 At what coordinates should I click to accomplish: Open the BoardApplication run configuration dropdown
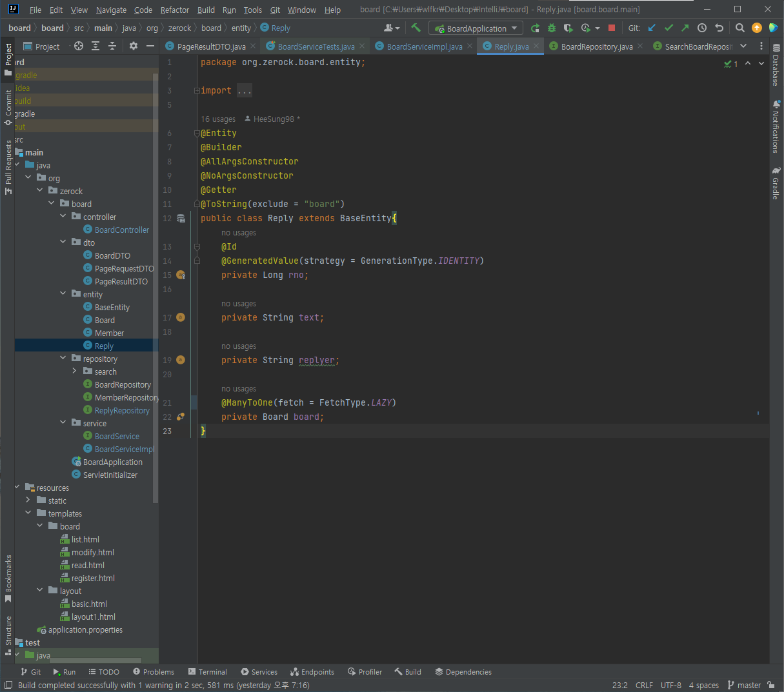tap(476, 28)
